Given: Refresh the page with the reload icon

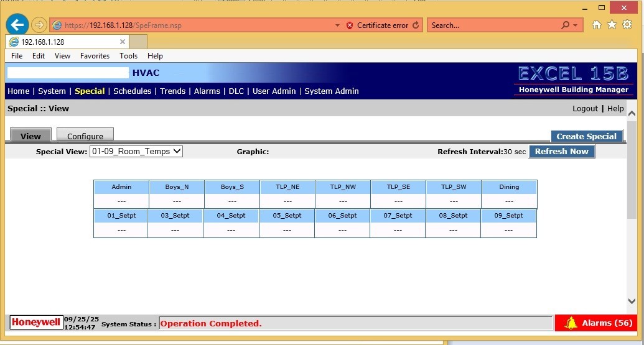Looking at the screenshot, I should (x=416, y=25).
